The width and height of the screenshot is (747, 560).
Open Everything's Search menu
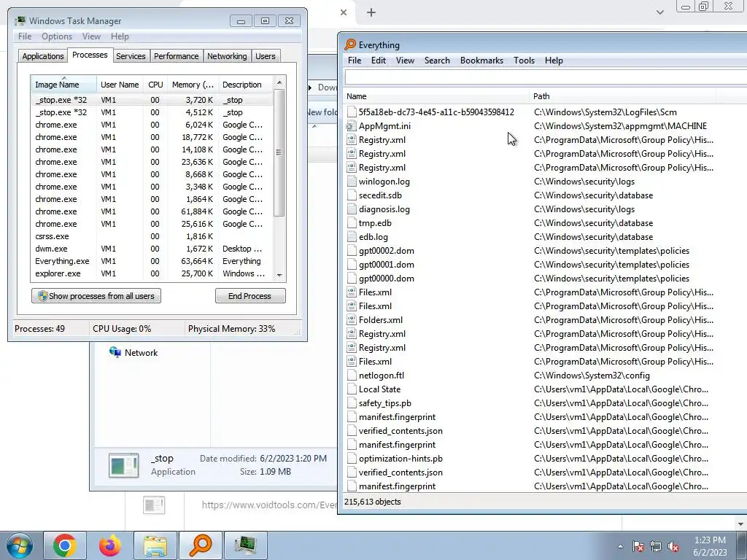(437, 61)
